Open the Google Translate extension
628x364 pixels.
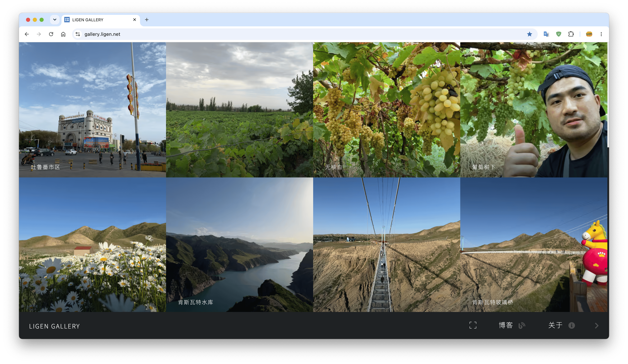546,34
